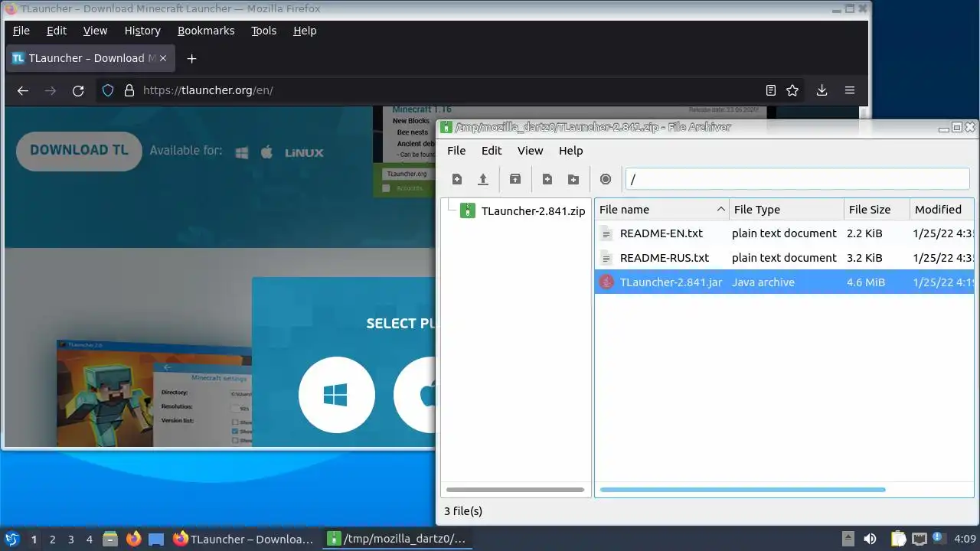
Task: Click the clipboard icon in the system tray
Action: (897, 539)
